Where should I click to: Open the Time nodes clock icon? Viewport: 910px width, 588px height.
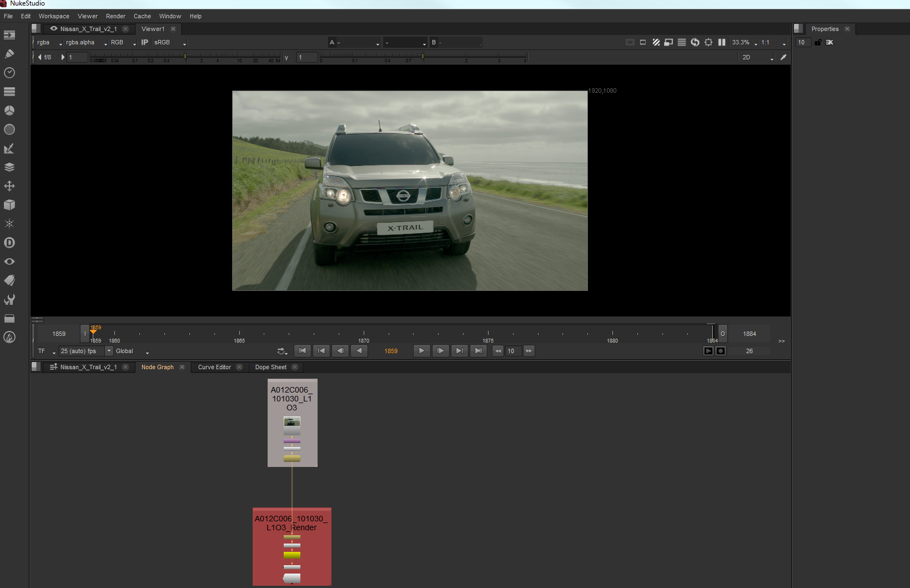pyautogui.click(x=9, y=73)
